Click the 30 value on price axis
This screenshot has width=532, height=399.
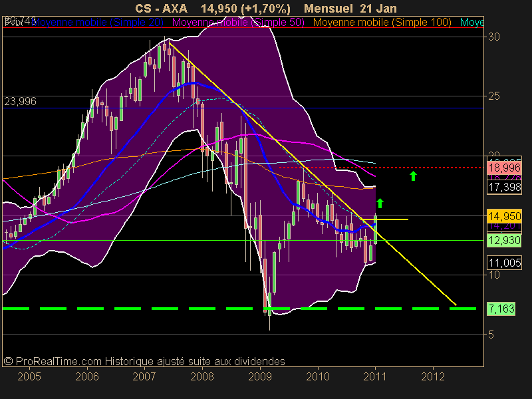tap(493, 37)
